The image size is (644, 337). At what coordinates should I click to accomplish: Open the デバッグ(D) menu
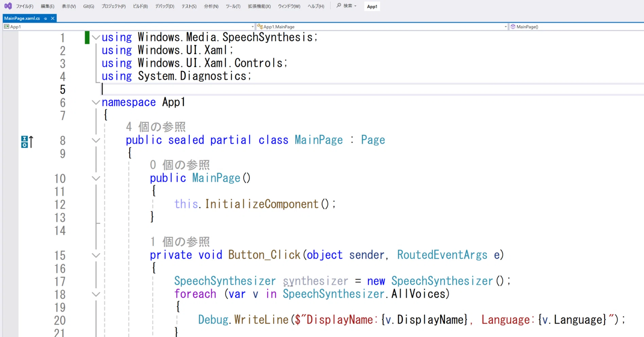(x=165, y=6)
